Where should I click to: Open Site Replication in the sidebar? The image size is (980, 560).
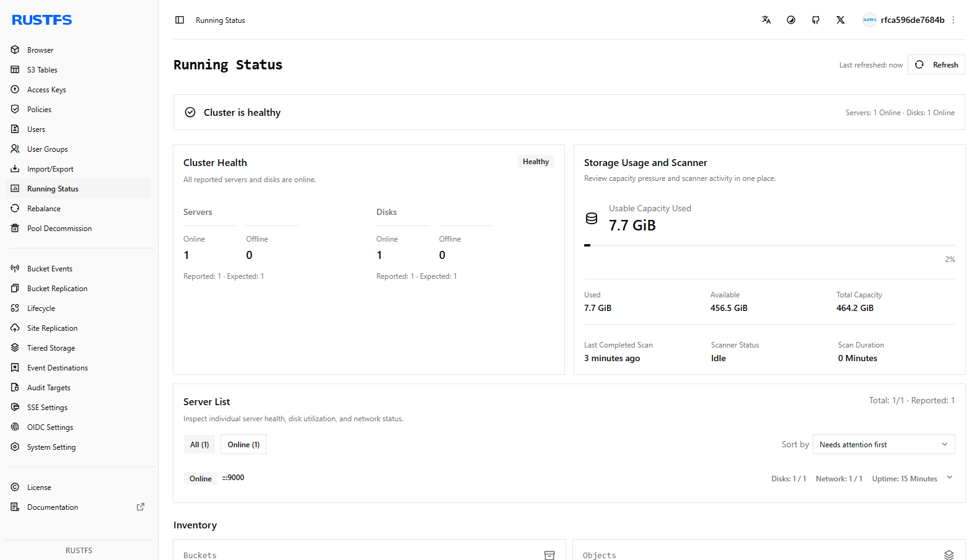point(77,328)
